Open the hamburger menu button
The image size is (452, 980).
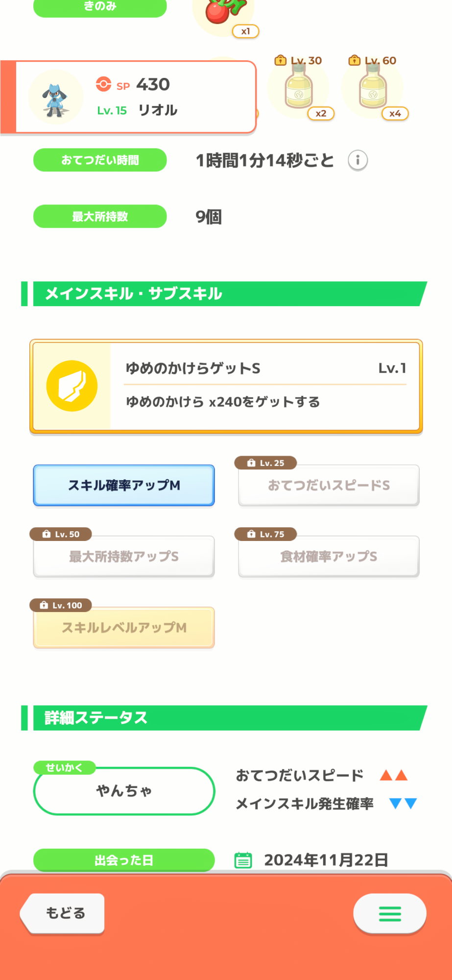tap(390, 913)
